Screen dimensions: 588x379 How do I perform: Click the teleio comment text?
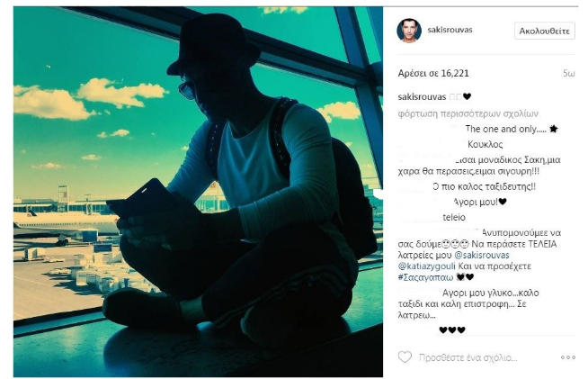pyautogui.click(x=454, y=218)
